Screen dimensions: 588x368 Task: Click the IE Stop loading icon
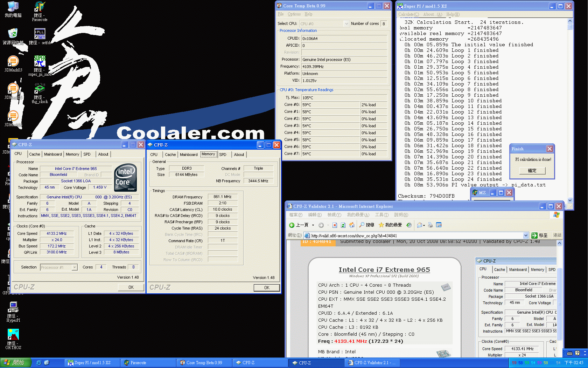coord(335,225)
